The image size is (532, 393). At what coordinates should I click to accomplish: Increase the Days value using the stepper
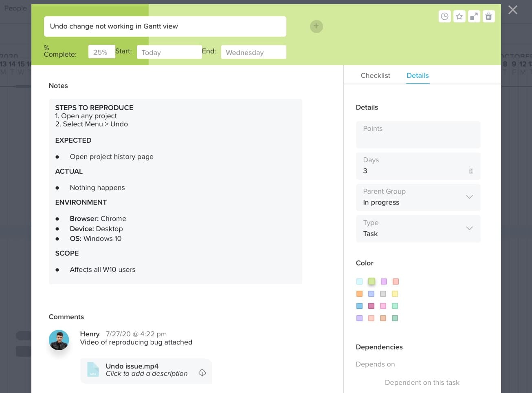click(471, 170)
